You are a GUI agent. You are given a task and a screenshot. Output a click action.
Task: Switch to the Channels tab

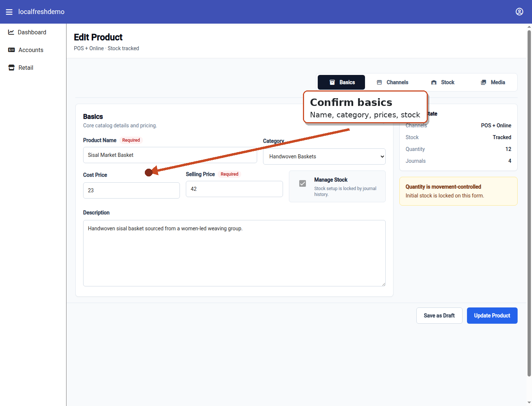click(x=392, y=82)
